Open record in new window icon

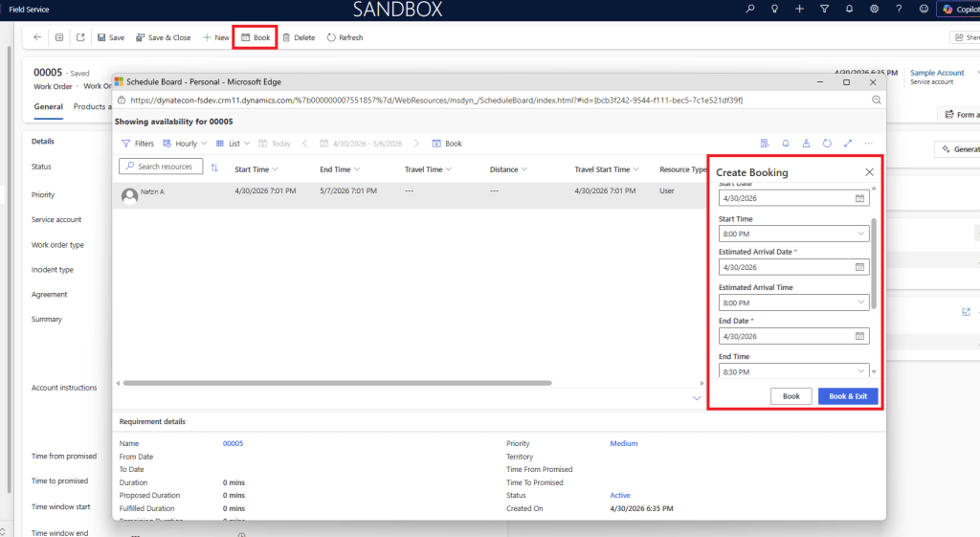click(80, 37)
